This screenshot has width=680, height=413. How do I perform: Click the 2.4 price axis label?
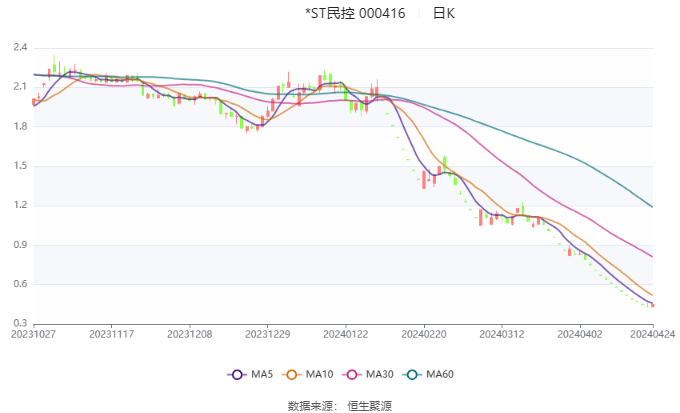[20, 47]
